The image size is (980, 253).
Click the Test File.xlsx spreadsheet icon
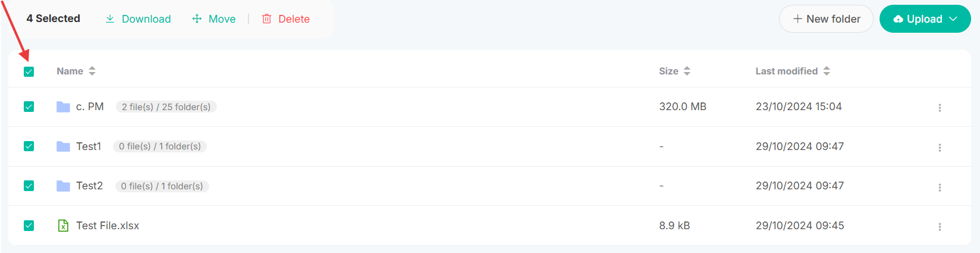(x=63, y=226)
